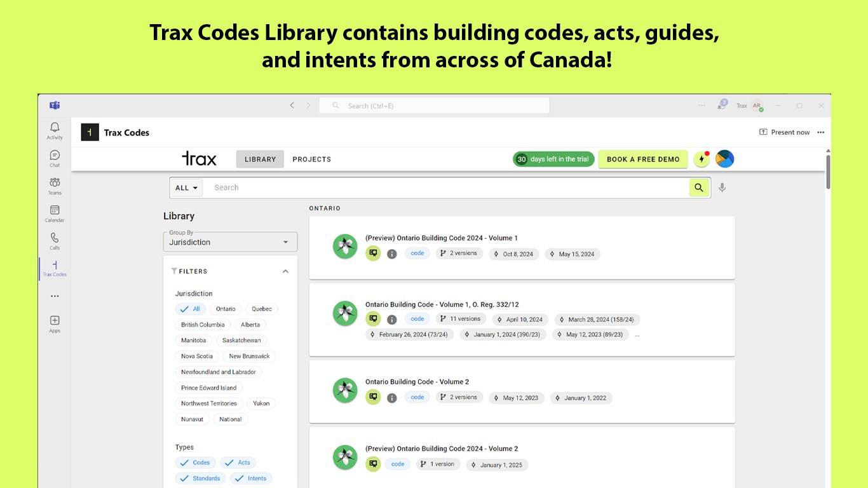Viewport: 868px width, 488px height.
Task: Select May 12, 2023 (89/23) version chip
Action: pyautogui.click(x=590, y=335)
